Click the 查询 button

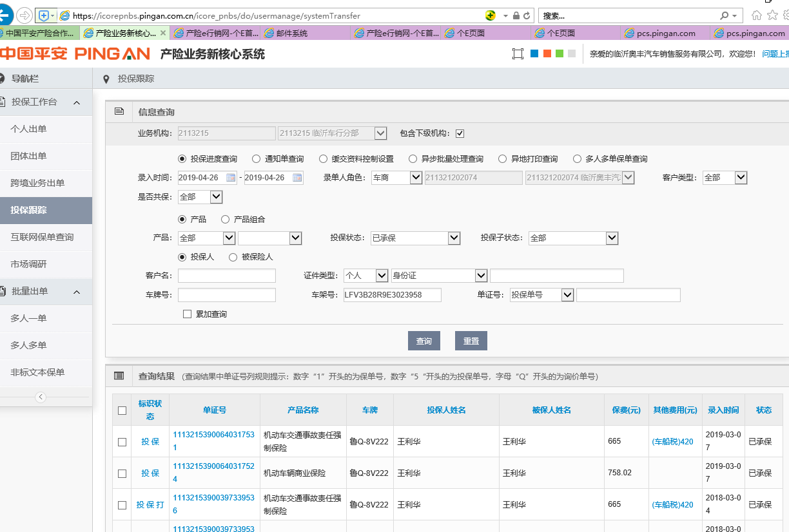tap(424, 341)
